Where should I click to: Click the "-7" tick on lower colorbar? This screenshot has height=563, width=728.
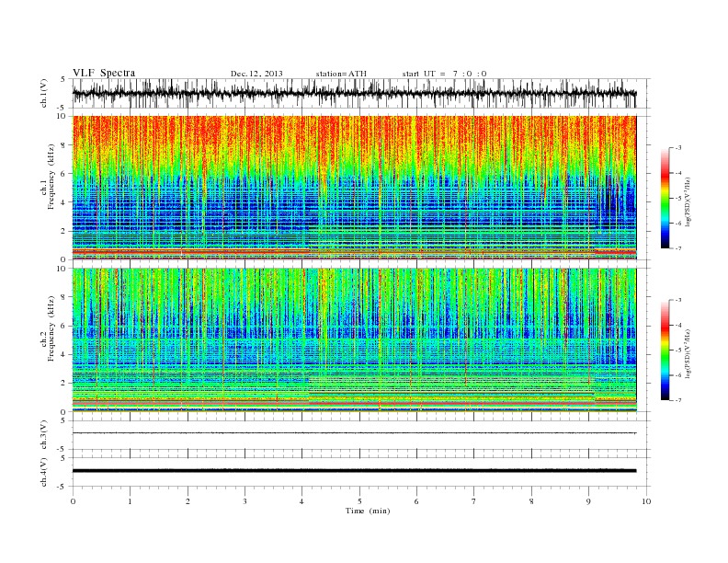pos(678,400)
